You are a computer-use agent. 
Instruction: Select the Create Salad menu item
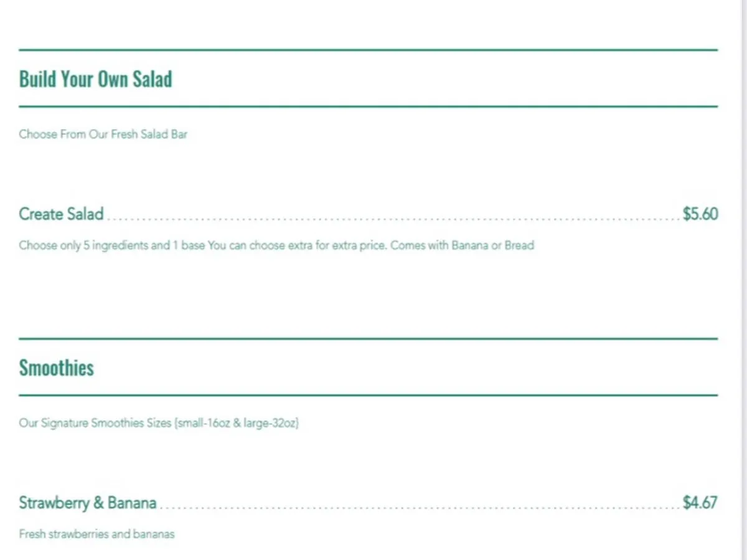coord(61,214)
